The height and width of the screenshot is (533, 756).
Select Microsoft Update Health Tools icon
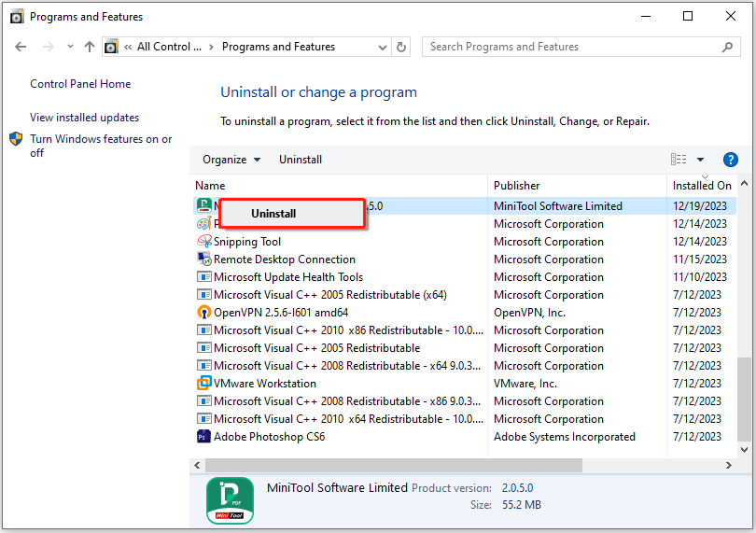click(x=204, y=277)
